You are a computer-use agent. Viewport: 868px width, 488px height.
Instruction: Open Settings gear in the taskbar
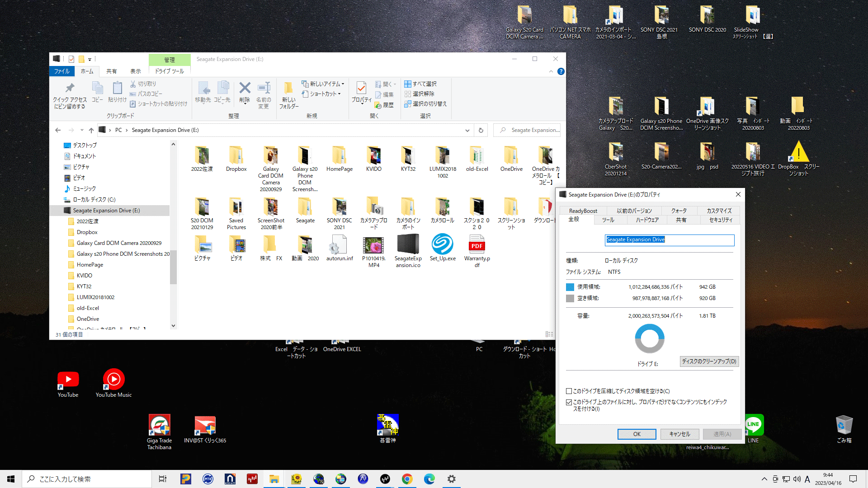point(451,479)
